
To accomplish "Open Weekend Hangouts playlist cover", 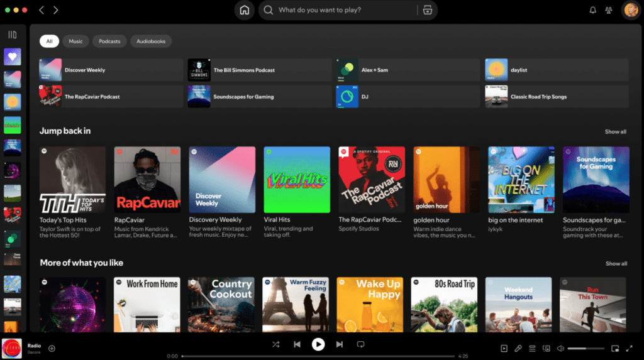I will click(x=519, y=305).
